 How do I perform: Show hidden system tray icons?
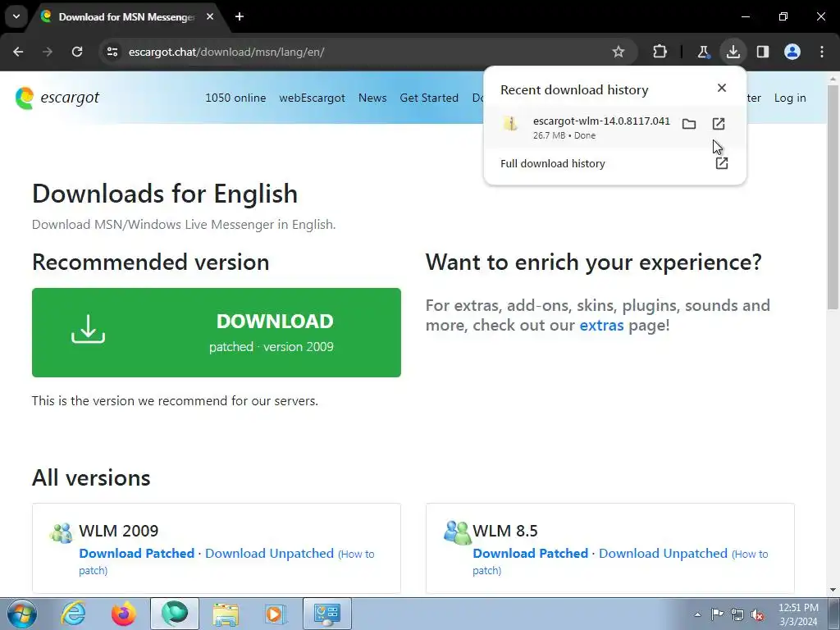click(697, 614)
